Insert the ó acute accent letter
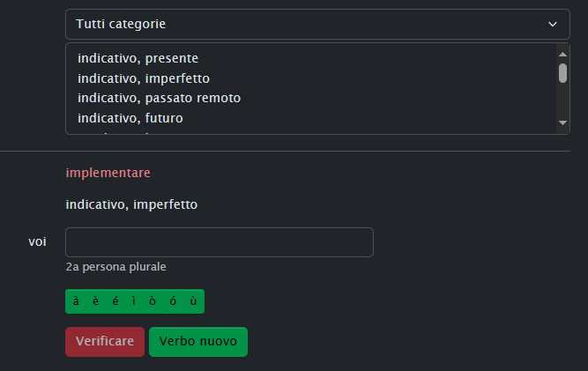The width and height of the screenshot is (588, 371). 173,301
